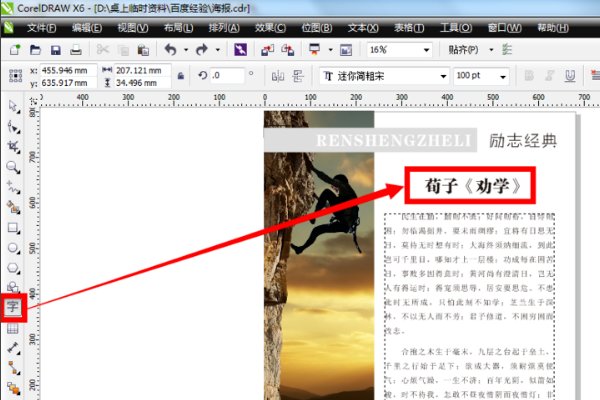Open the 窗口(W) menu

click(x=504, y=28)
